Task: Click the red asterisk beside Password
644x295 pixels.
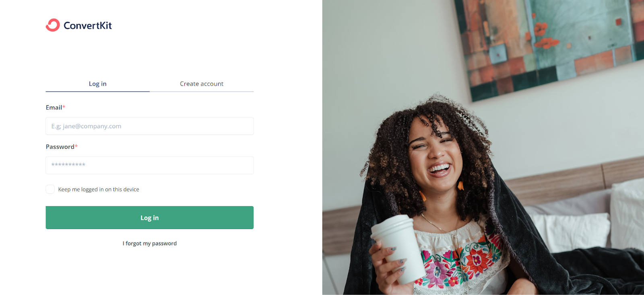Action: tap(76, 146)
